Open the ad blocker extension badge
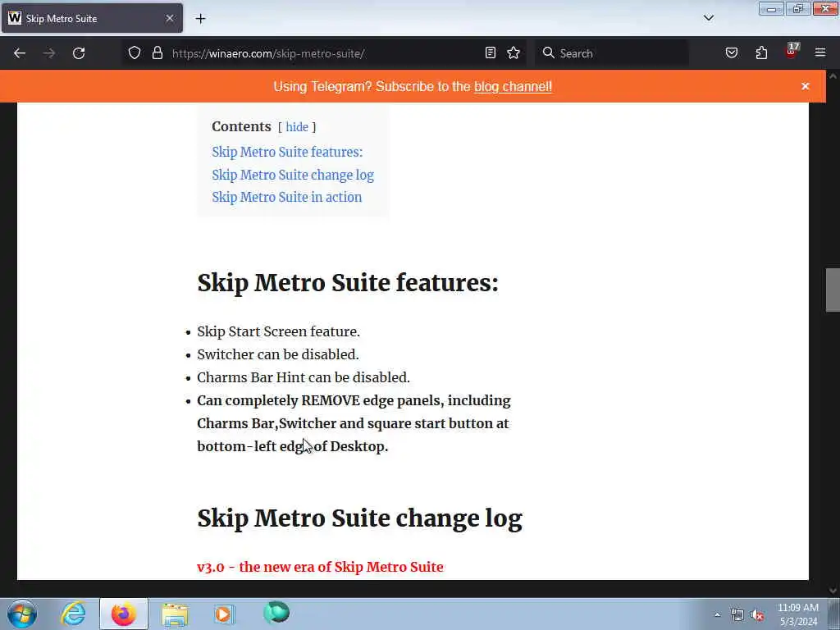 (791, 52)
